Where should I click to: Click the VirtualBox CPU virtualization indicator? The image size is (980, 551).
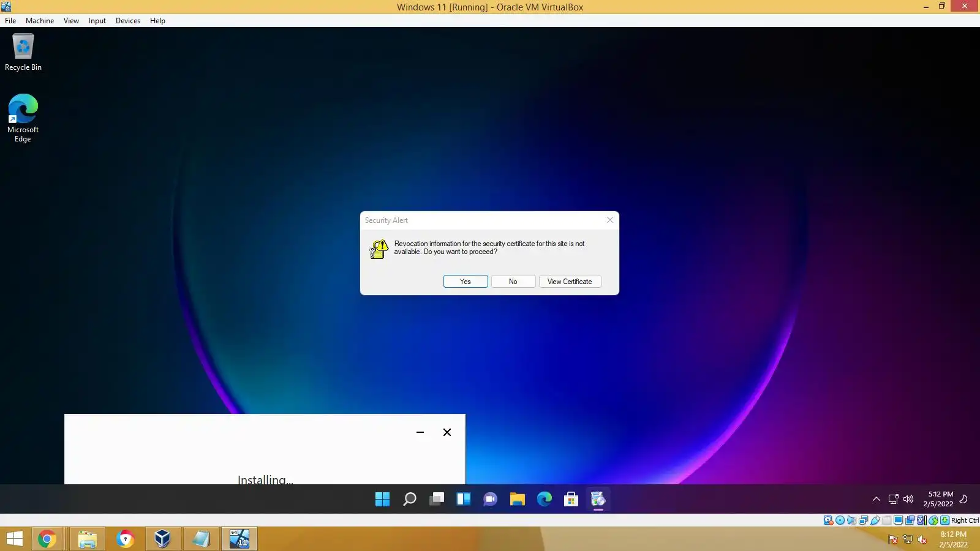[921, 520]
